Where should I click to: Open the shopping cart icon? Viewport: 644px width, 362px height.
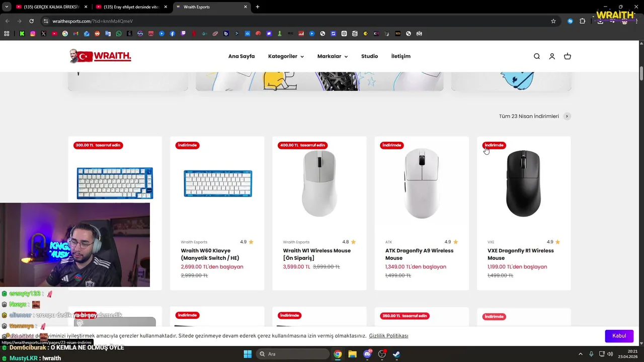[568, 56]
